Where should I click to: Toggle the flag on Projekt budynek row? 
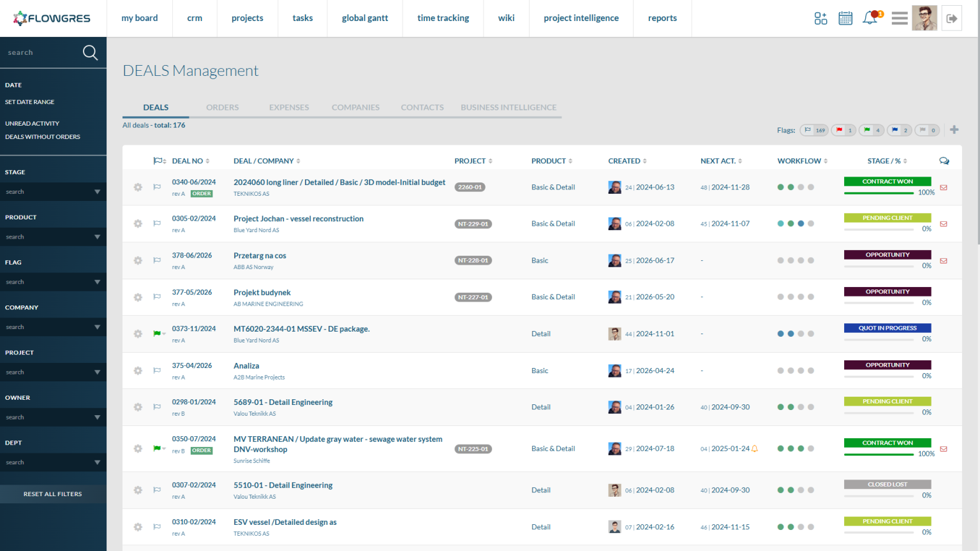pos(157,297)
